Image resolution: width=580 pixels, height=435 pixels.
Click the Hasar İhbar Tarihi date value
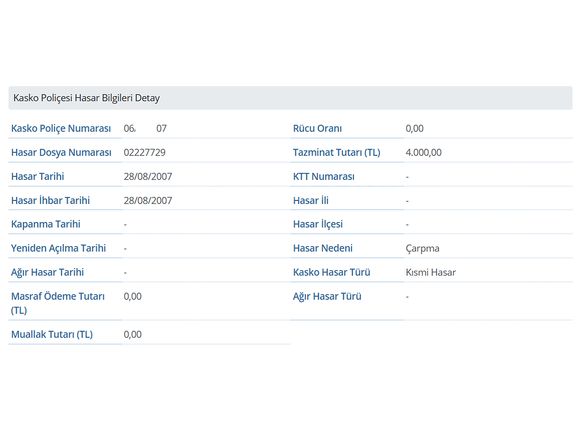[x=148, y=200]
